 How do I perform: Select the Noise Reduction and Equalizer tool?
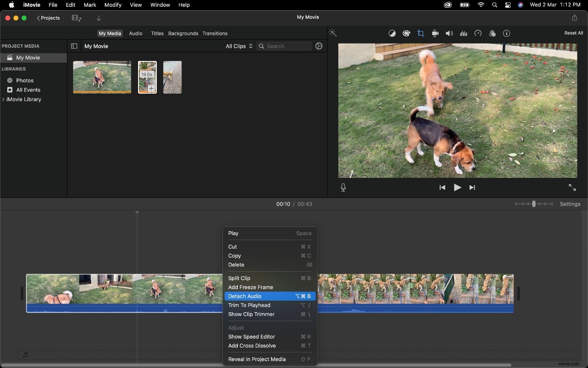click(x=464, y=33)
